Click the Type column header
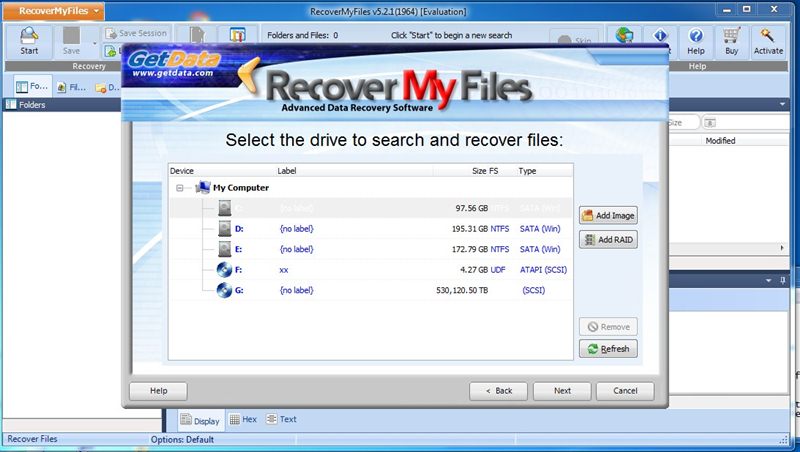800x452 pixels. [x=527, y=170]
